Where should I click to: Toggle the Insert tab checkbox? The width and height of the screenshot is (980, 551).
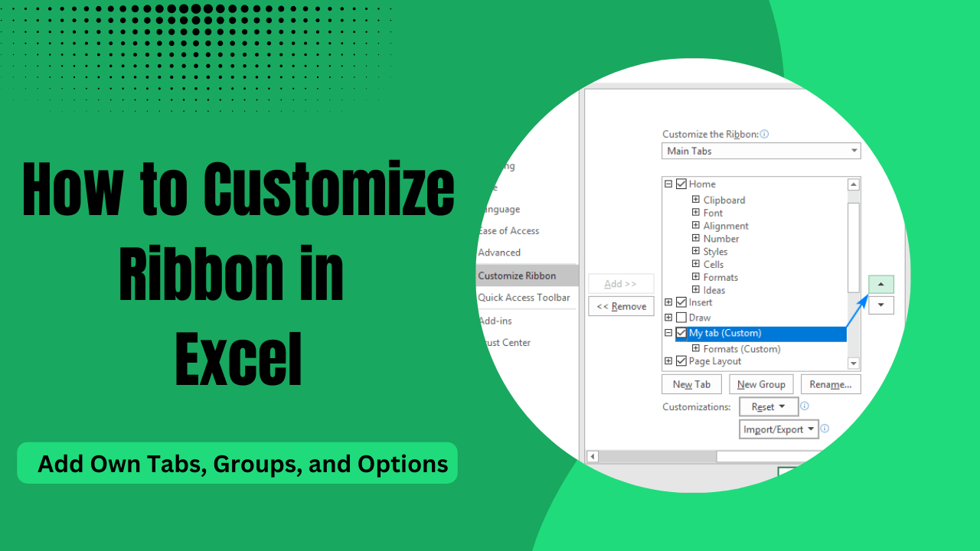point(681,302)
